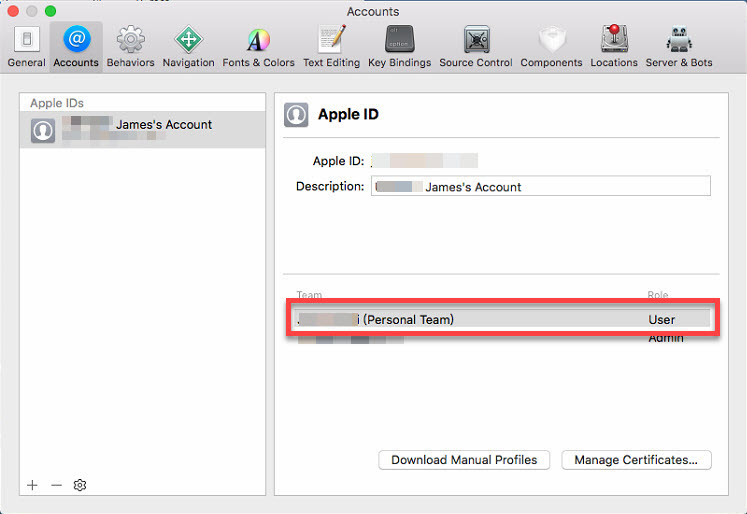Select the Personal Team row
Image resolution: width=747 pixels, height=514 pixels.
503,319
